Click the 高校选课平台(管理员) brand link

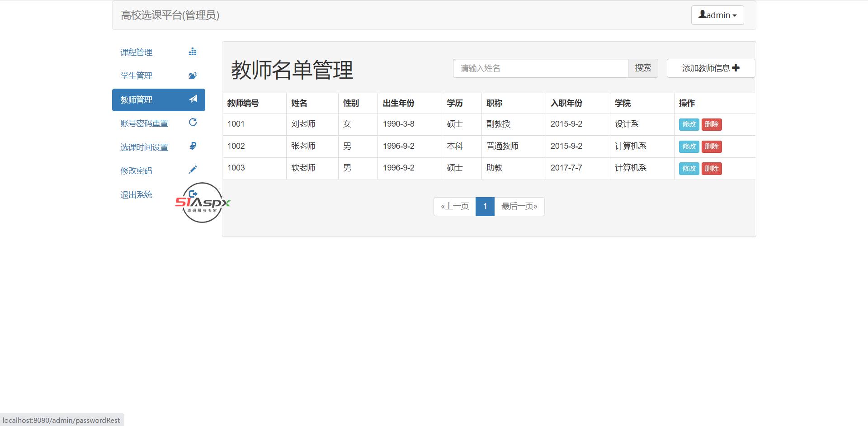tap(170, 15)
